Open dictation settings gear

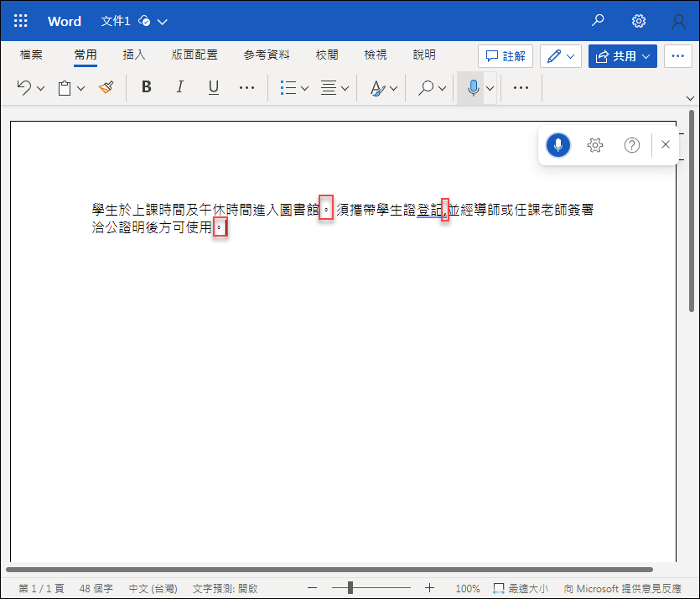595,145
